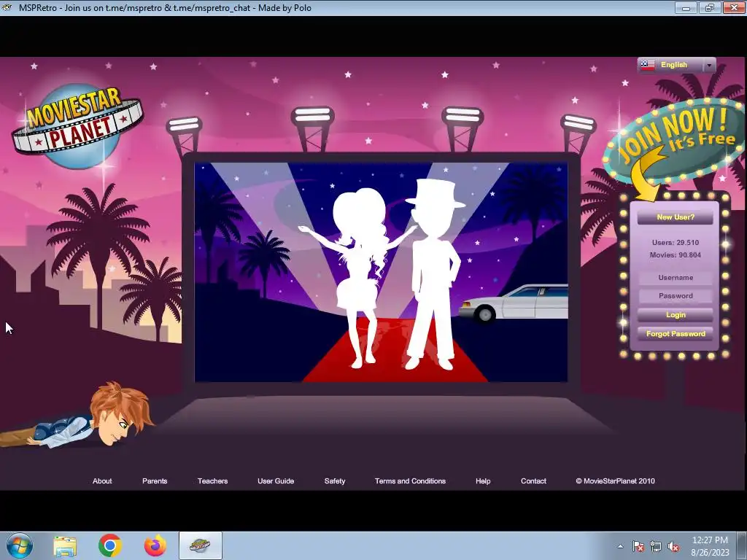
Task: Open the English language dropdown arrow
Action: pos(709,65)
